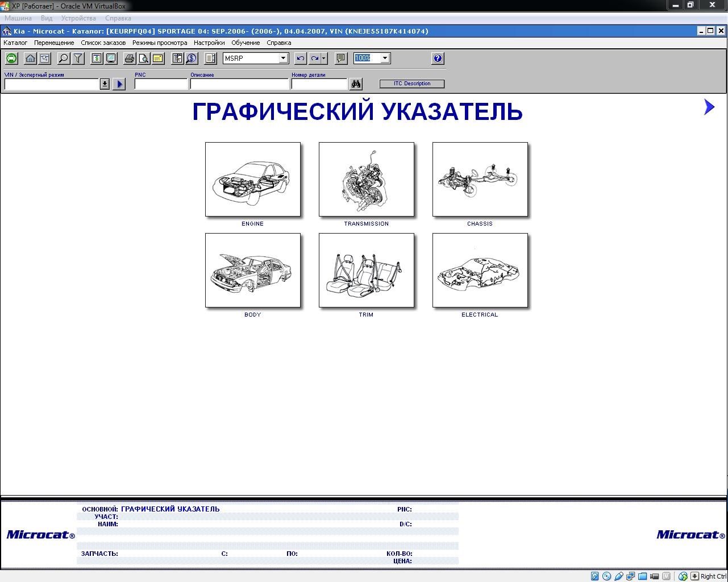Viewport: 728px width, 582px height.
Task: Click the ELECTRICAL label
Action: click(480, 315)
